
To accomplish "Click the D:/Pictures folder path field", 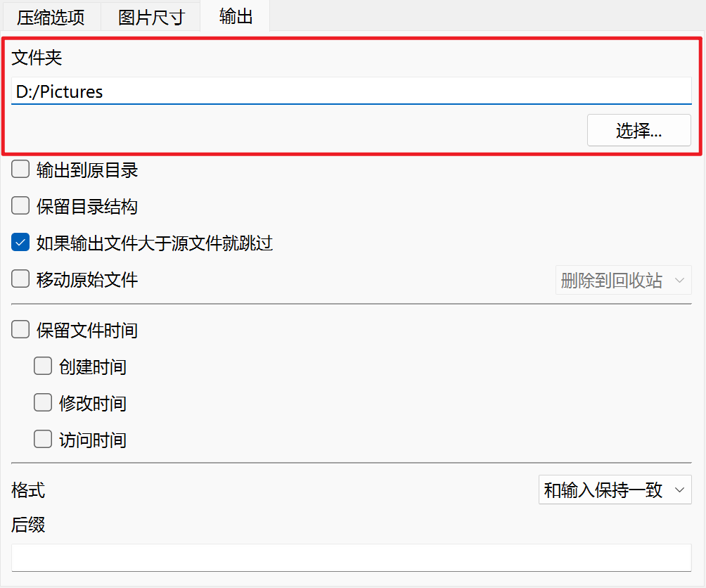I will tap(351, 91).
